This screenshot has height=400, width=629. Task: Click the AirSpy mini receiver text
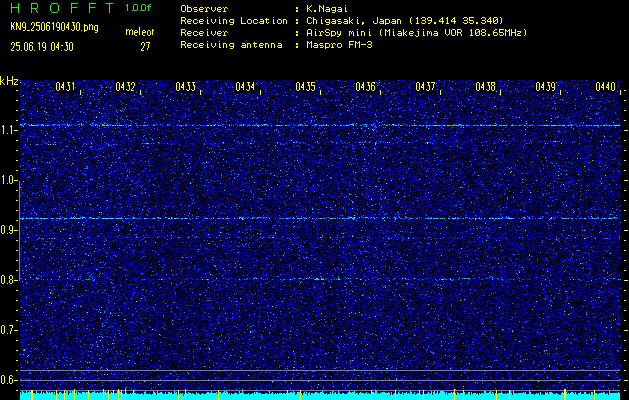[416, 32]
